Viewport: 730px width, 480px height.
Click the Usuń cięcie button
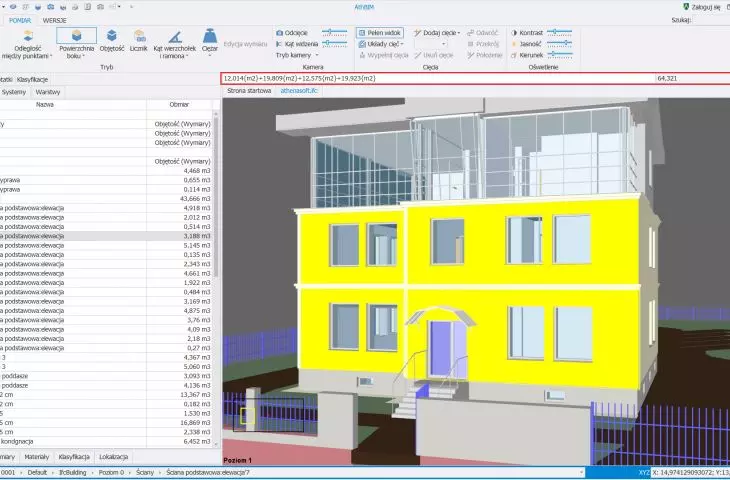434,55
